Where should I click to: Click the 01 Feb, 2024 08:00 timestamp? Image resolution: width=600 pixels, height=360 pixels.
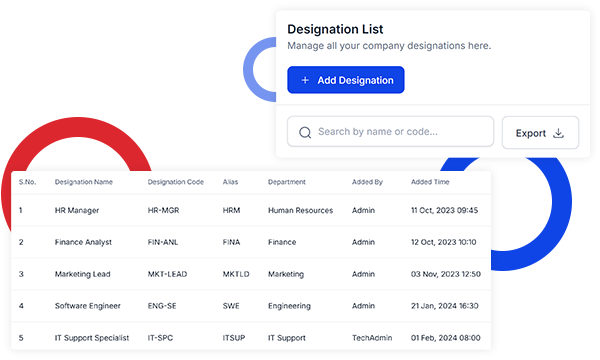(446, 338)
